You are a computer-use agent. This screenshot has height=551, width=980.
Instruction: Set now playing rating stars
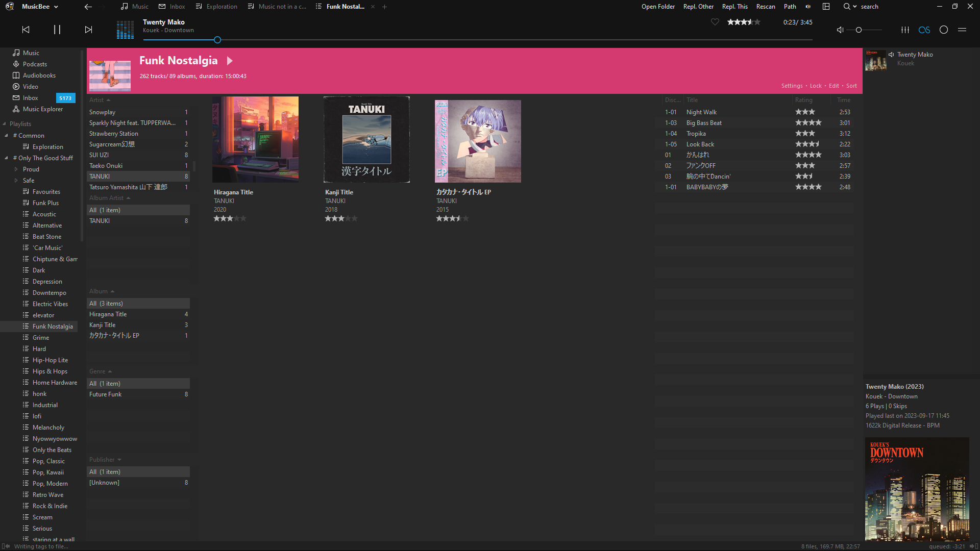[744, 22]
